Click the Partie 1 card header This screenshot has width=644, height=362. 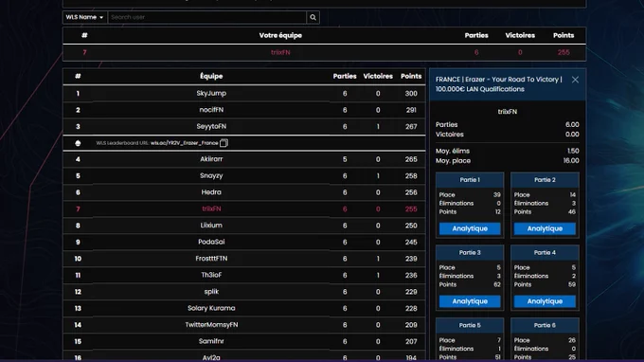coord(470,179)
